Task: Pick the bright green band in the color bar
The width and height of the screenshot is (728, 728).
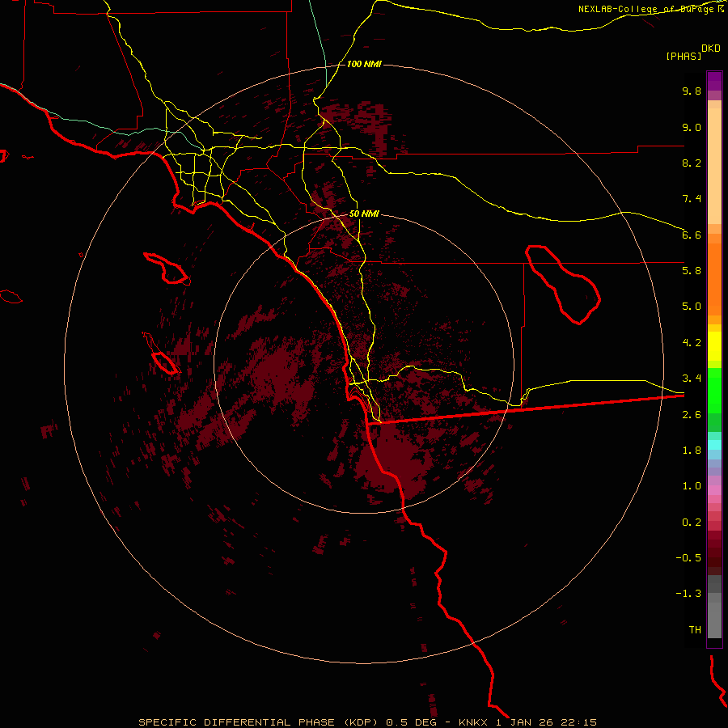Action: coord(714,392)
